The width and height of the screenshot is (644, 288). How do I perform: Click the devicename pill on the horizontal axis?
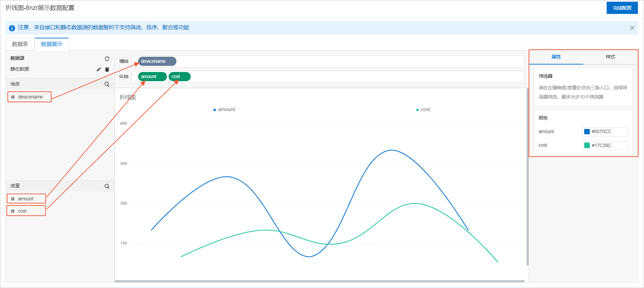click(157, 61)
